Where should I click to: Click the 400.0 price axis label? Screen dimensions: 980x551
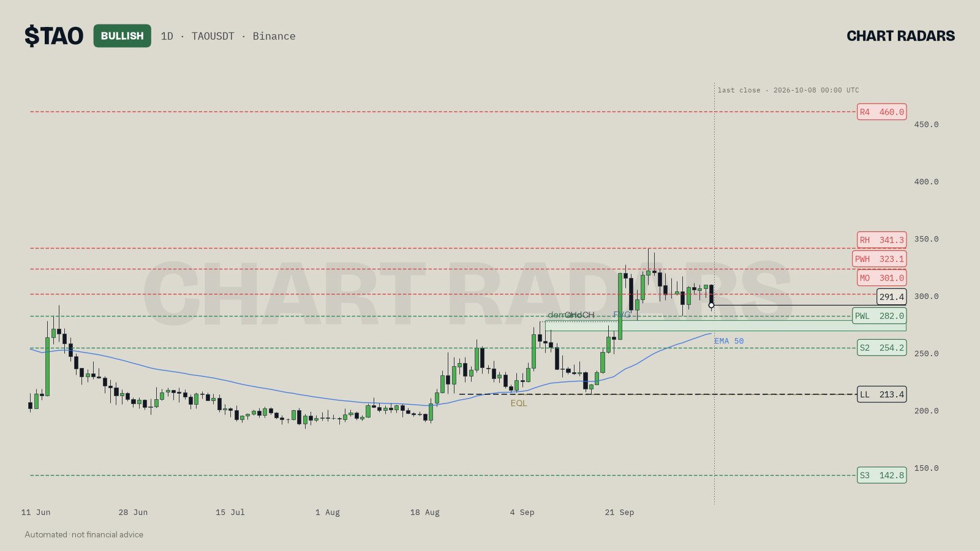tap(926, 182)
